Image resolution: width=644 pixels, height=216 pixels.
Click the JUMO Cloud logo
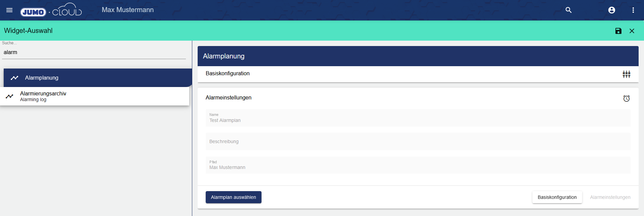point(51,10)
